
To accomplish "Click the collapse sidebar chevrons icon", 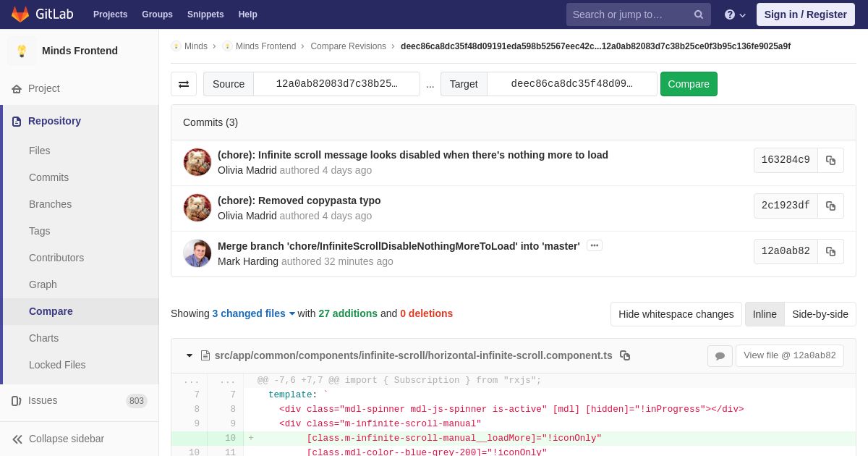I will (x=17, y=439).
